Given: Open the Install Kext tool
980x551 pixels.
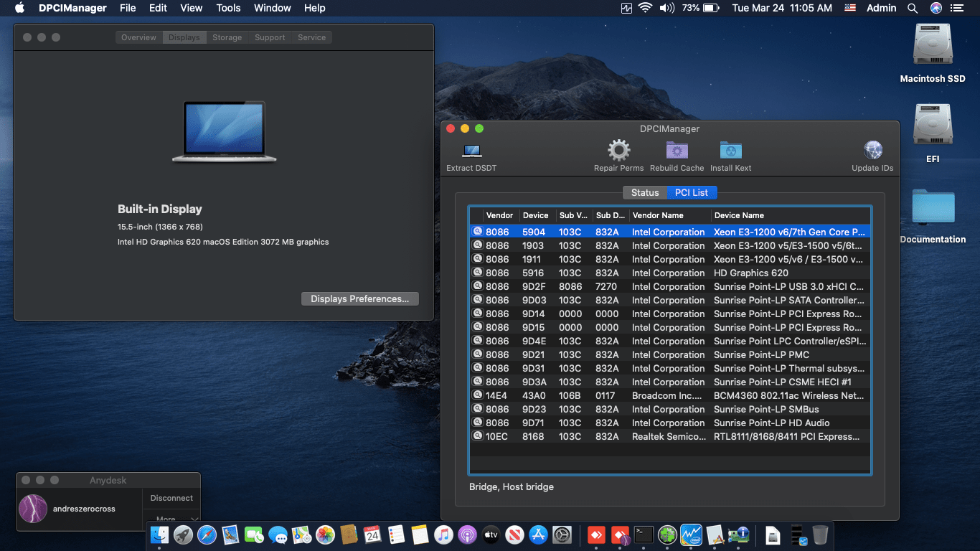Looking at the screenshot, I should (x=730, y=151).
